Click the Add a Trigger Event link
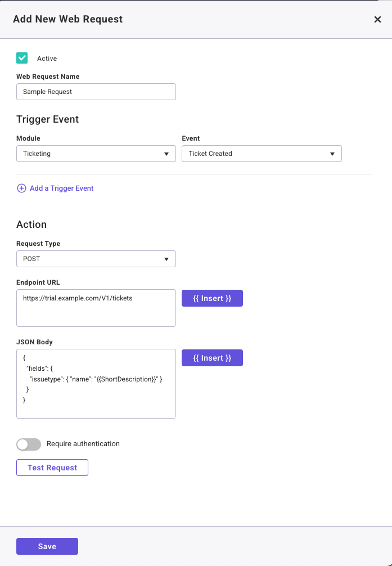This screenshot has height=566, width=392. (61, 188)
